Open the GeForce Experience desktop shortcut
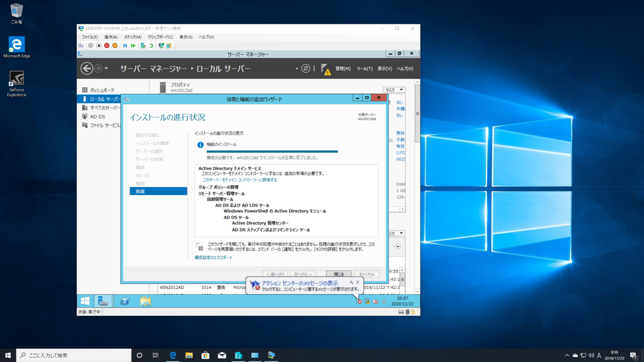644x362 pixels. [17, 83]
